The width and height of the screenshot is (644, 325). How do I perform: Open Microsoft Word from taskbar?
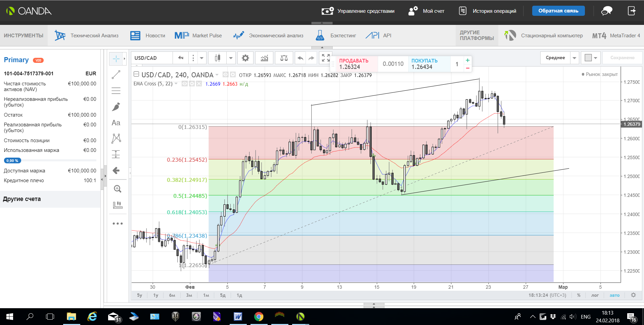coord(238,317)
